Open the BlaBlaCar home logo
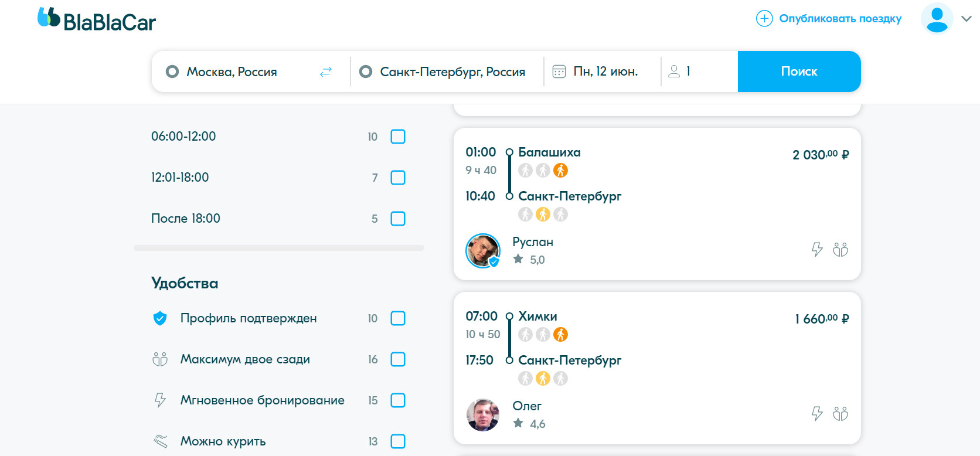 pos(97,19)
